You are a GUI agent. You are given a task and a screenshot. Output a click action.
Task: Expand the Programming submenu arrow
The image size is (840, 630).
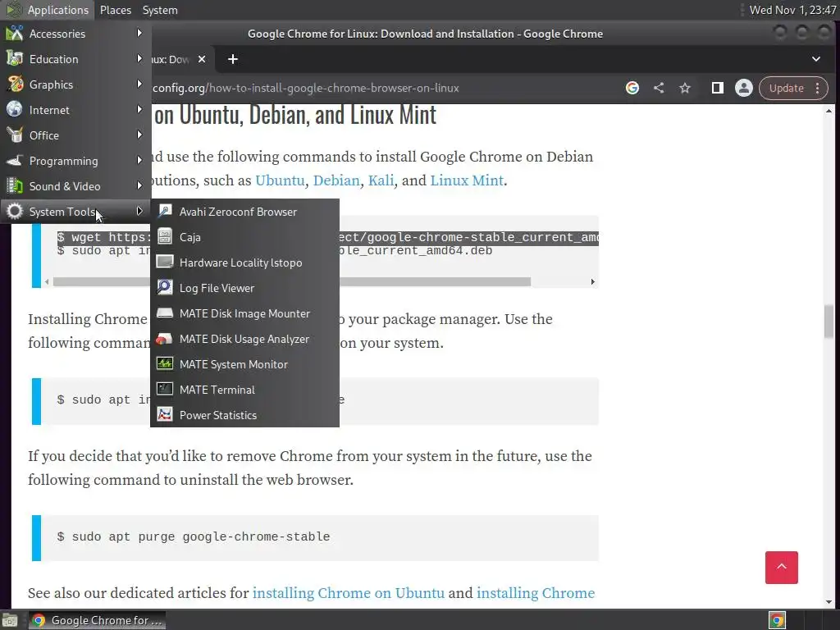139,160
